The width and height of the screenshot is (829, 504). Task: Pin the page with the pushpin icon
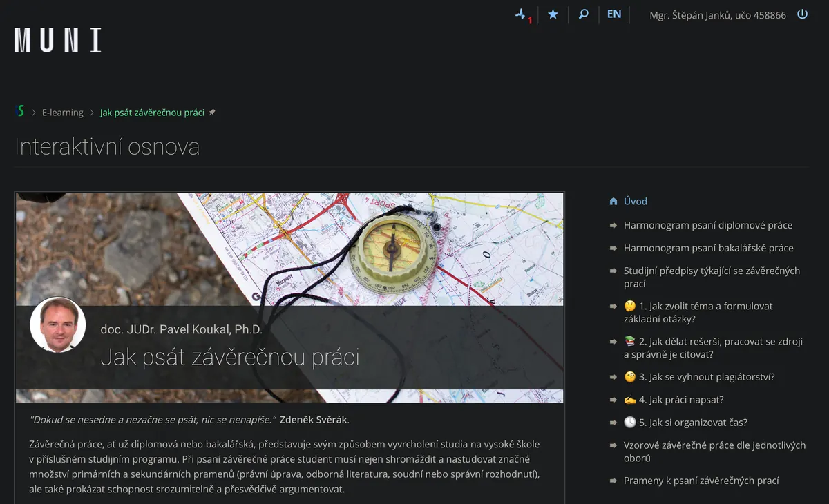pyautogui.click(x=212, y=113)
